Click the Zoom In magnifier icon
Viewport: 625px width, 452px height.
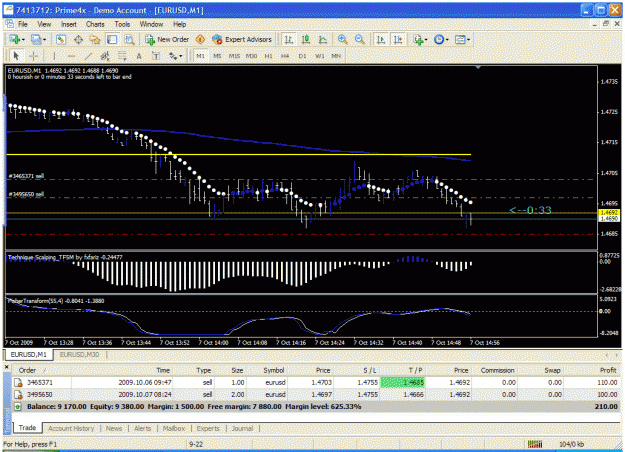coord(342,39)
